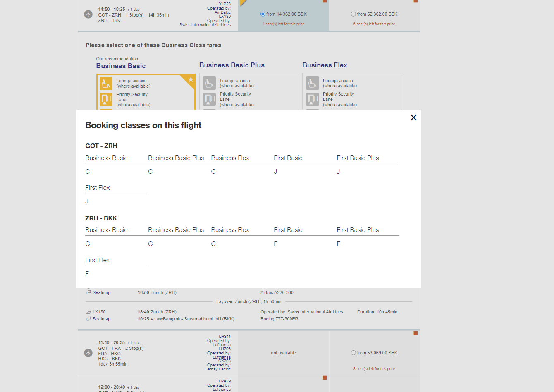
Task: Click the Business Flex fare heading
Action: pos(325,65)
